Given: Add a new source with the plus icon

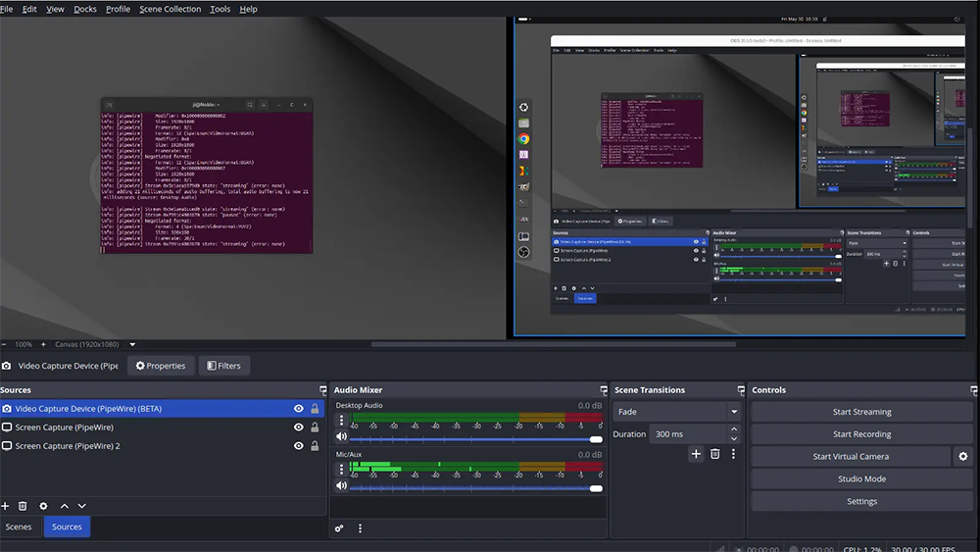Looking at the screenshot, I should coord(6,506).
